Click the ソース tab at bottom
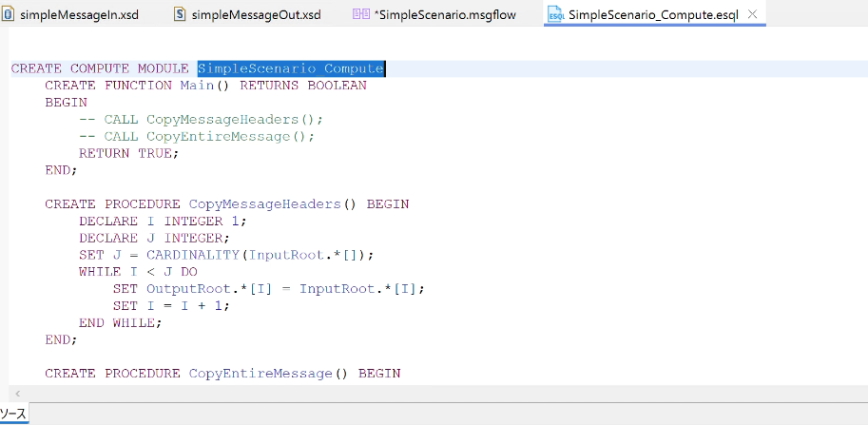 pyautogui.click(x=13, y=414)
